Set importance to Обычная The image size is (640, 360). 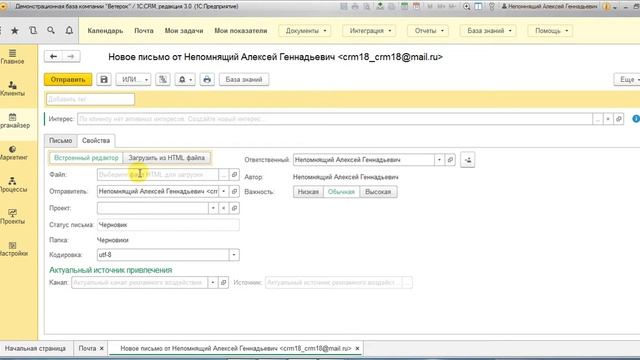[x=341, y=191]
